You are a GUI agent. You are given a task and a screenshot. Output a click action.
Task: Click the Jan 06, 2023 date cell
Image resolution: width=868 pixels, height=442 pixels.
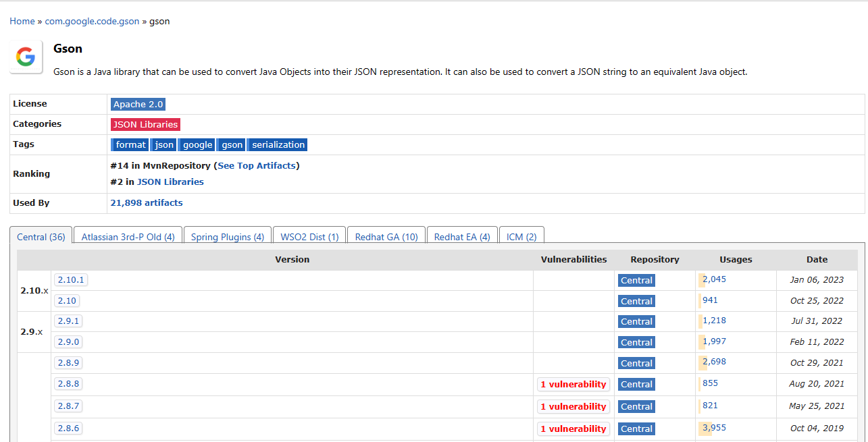817,280
